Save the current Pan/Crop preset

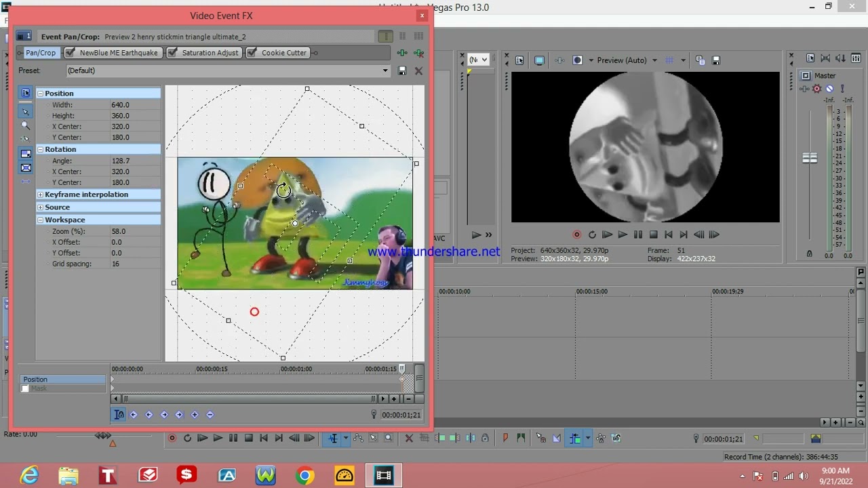pos(402,70)
